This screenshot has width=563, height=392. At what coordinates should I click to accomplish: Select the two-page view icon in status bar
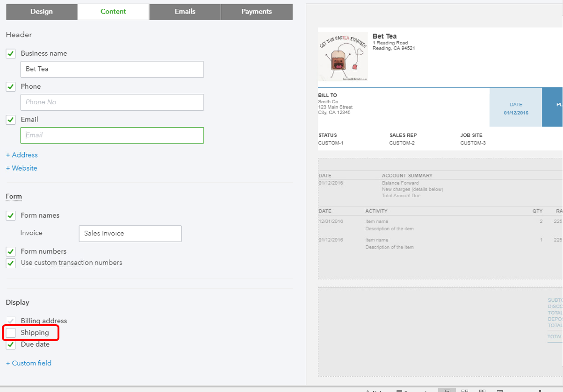point(465,390)
